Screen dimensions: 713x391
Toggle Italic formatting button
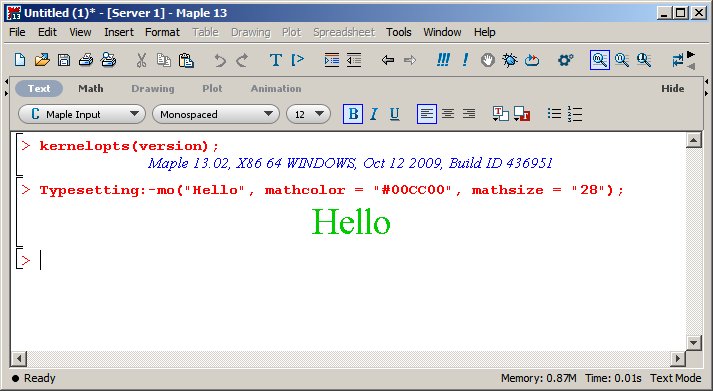tap(374, 114)
